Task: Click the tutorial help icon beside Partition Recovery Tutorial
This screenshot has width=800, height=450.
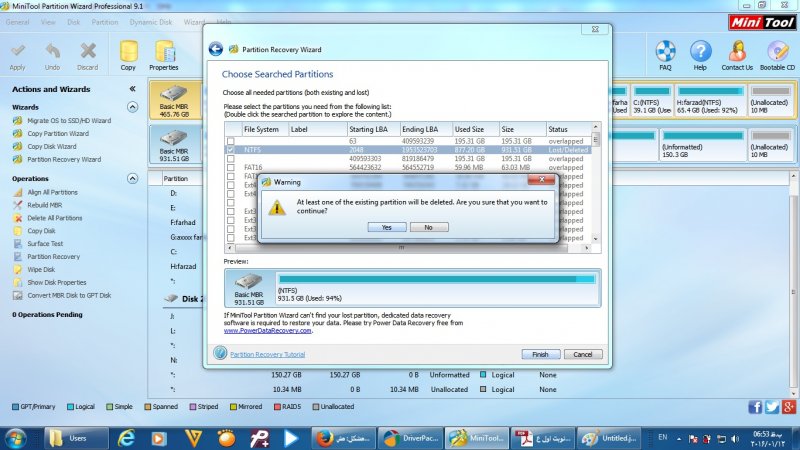Action: [x=220, y=353]
